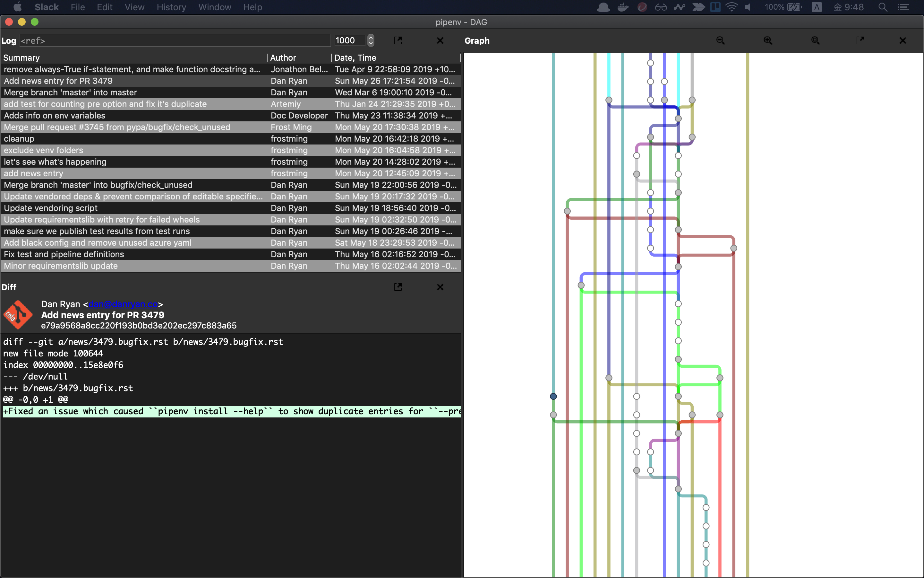Select commit 'cleanup' by frostming
The height and width of the screenshot is (578, 924).
[231, 139]
